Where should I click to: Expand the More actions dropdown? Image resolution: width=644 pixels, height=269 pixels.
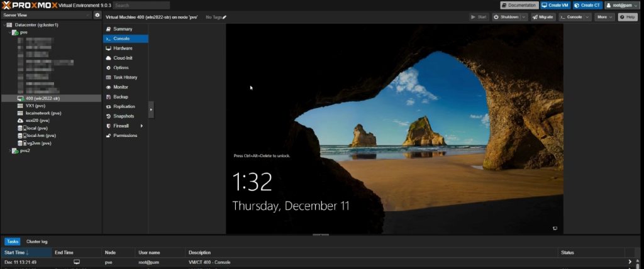(604, 17)
